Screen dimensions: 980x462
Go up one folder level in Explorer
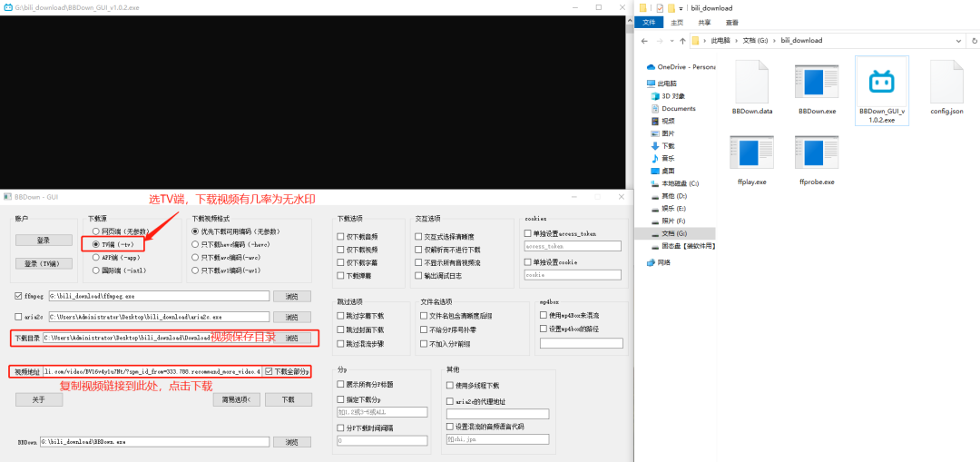click(x=682, y=41)
